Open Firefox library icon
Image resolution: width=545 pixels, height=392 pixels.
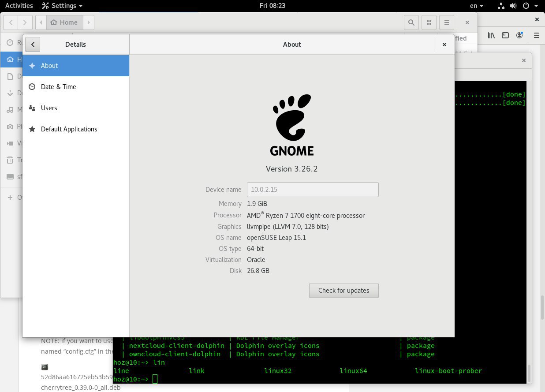point(491,35)
